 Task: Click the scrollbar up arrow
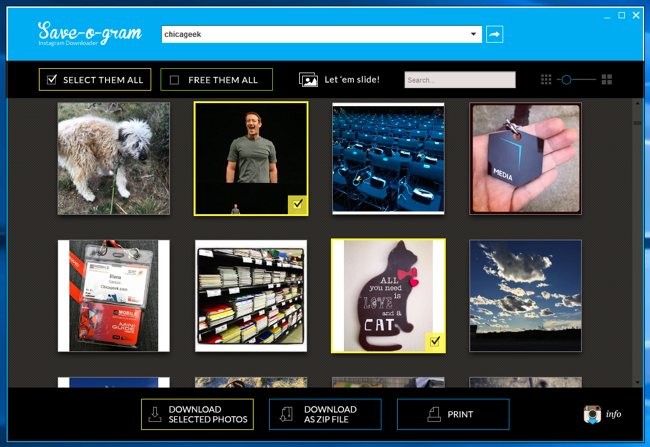point(637,103)
